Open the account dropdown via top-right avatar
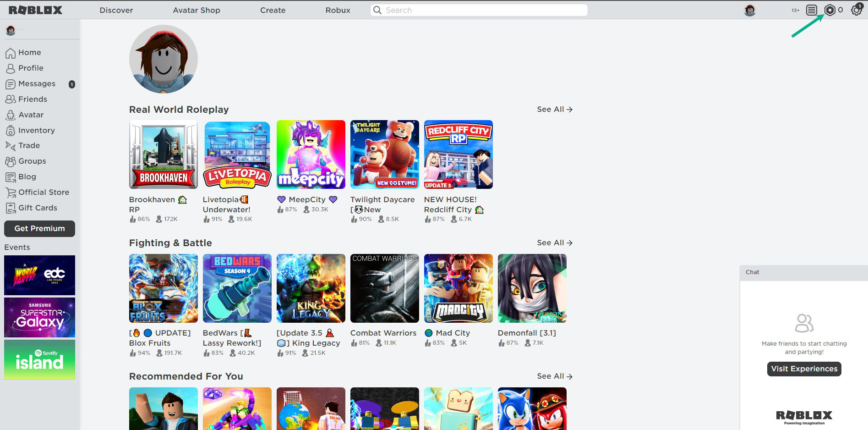 pyautogui.click(x=751, y=10)
